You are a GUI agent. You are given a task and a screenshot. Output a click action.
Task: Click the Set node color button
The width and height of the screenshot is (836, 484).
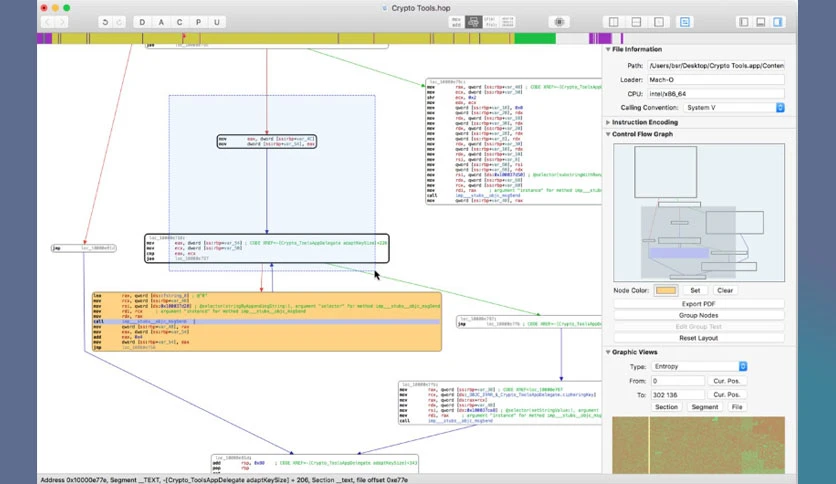pyautogui.click(x=695, y=291)
